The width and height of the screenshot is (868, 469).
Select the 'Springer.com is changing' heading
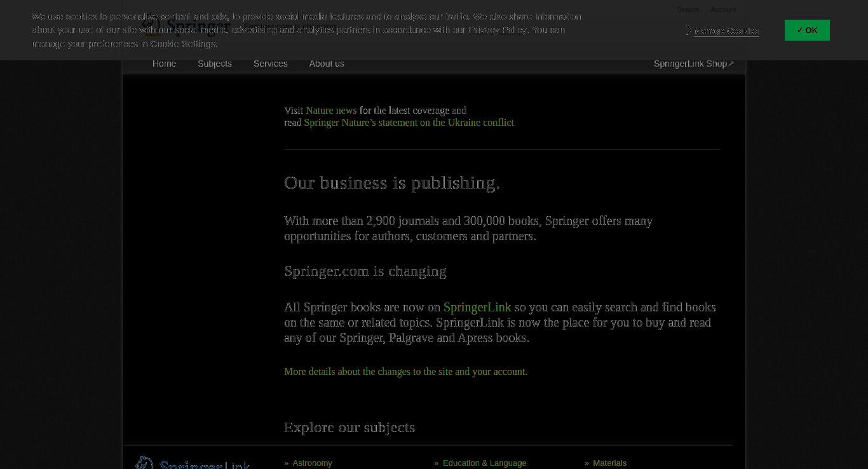365,271
